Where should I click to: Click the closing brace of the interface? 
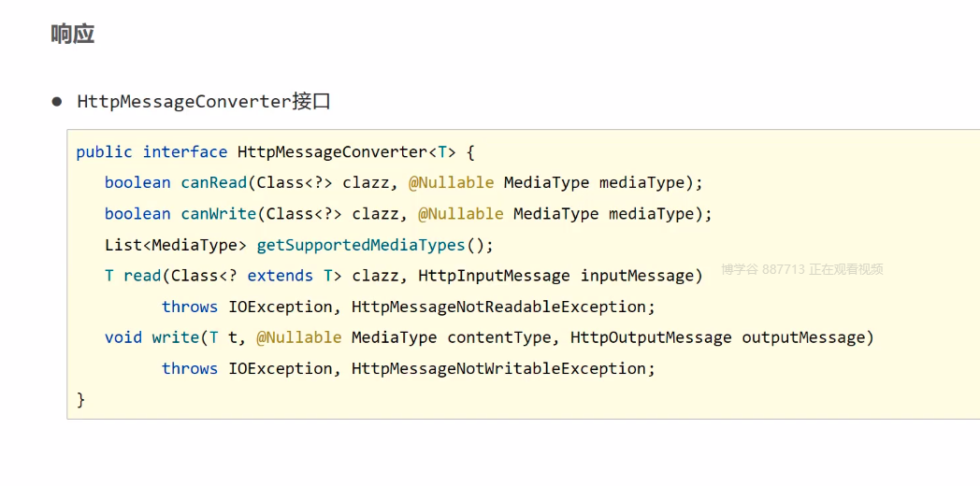(80, 399)
